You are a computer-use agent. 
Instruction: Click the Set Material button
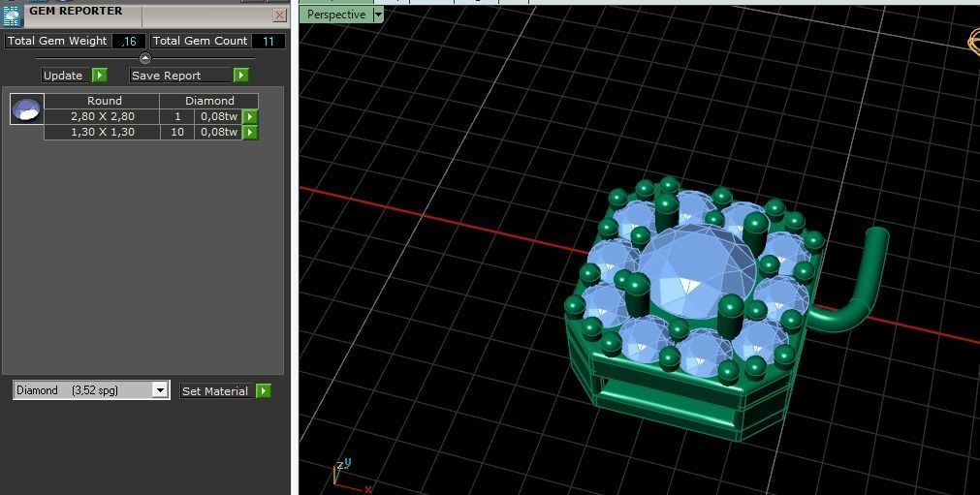point(216,391)
